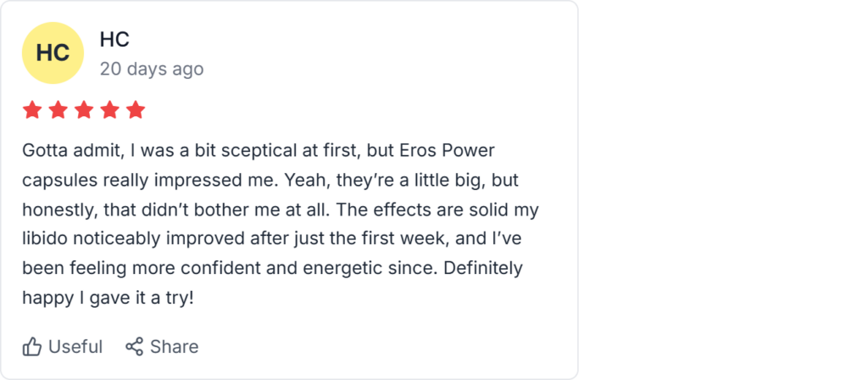Click the fifth red rating star
Viewport: 868px width, 380px height.
(x=136, y=110)
